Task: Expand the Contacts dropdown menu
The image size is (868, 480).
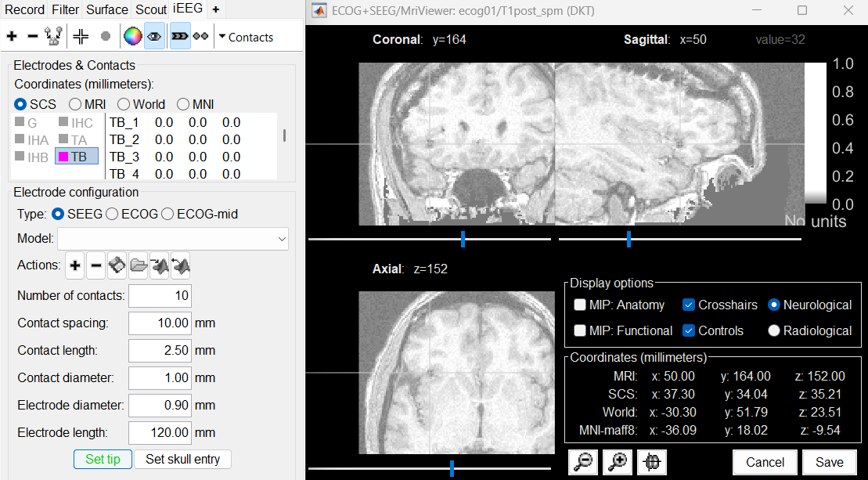Action: click(245, 37)
